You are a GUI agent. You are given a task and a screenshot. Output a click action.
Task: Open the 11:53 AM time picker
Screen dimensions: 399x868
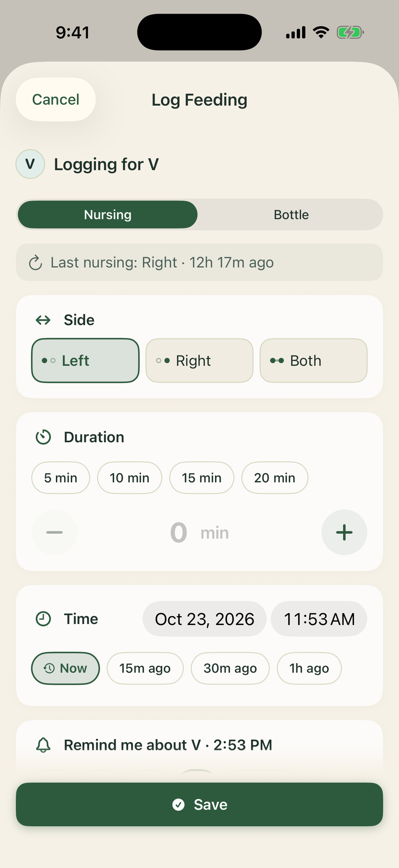(x=319, y=619)
